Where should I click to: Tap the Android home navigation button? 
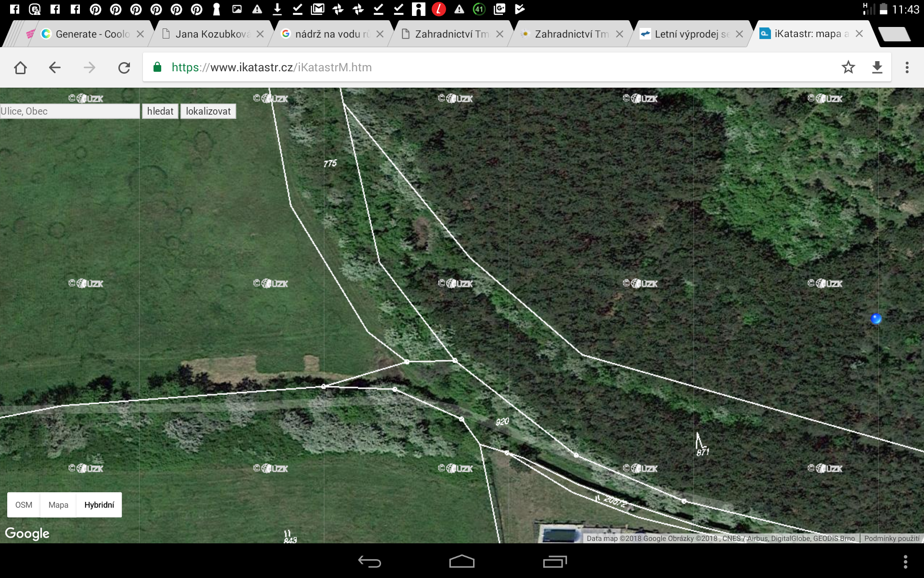pos(462,562)
